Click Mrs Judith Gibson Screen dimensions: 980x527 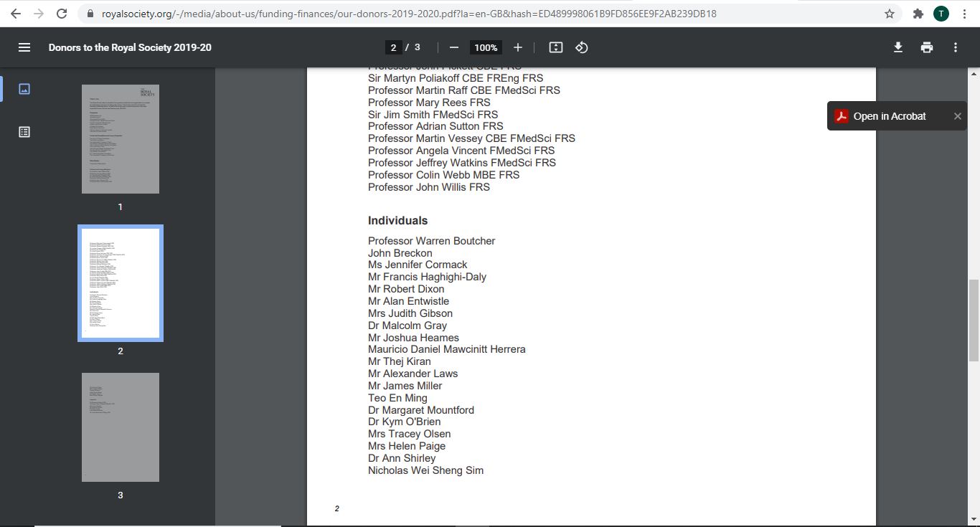[410, 313]
